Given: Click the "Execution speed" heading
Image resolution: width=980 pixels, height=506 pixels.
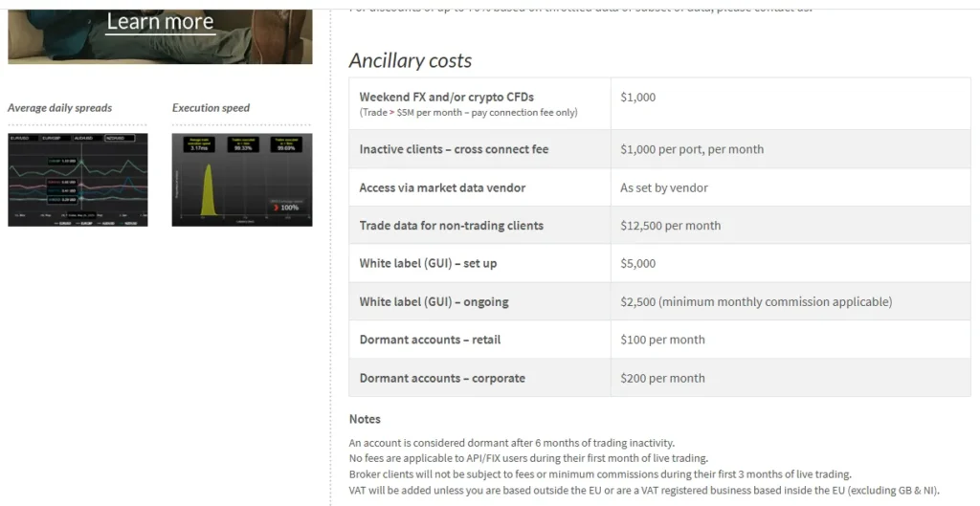Looking at the screenshot, I should tap(211, 108).
